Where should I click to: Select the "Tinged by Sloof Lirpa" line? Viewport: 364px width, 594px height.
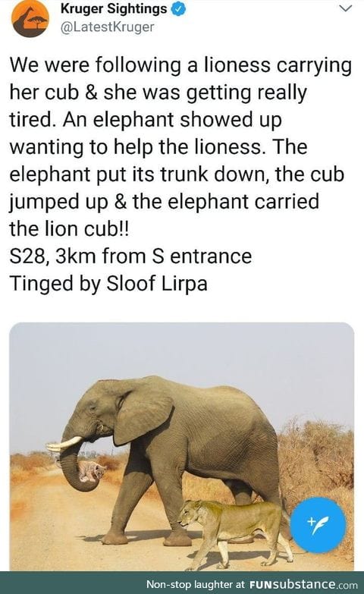[x=108, y=284]
